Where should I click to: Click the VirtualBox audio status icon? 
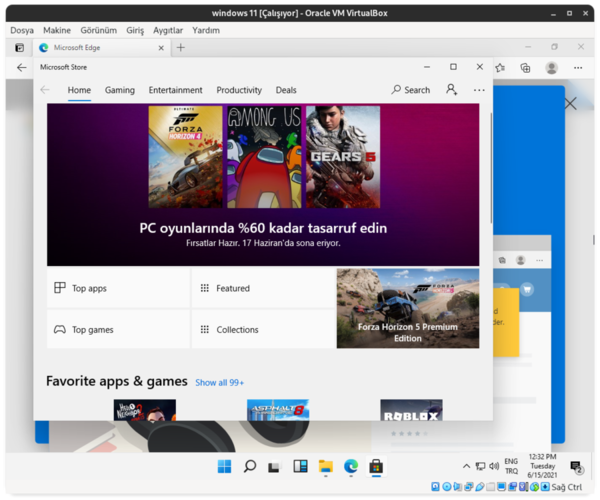pos(457,487)
